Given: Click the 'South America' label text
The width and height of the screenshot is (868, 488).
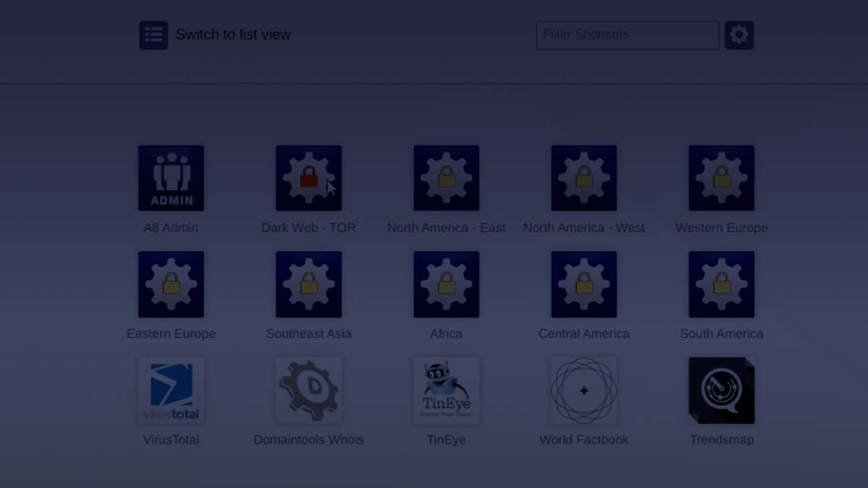Looking at the screenshot, I should pos(722,334).
